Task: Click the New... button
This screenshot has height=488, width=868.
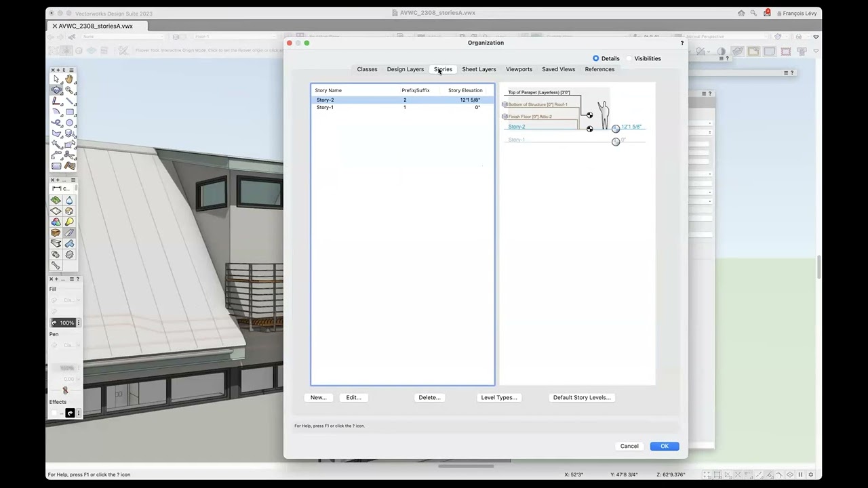Action: click(x=318, y=398)
